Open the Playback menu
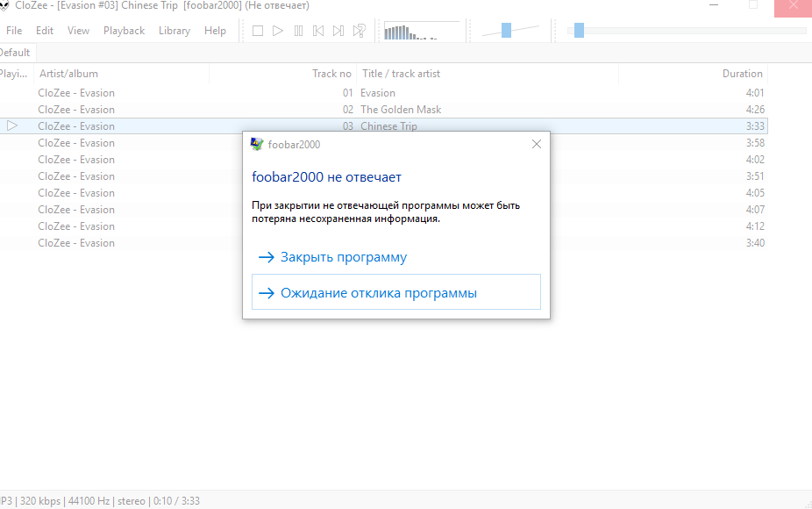812x509 pixels. pos(124,31)
